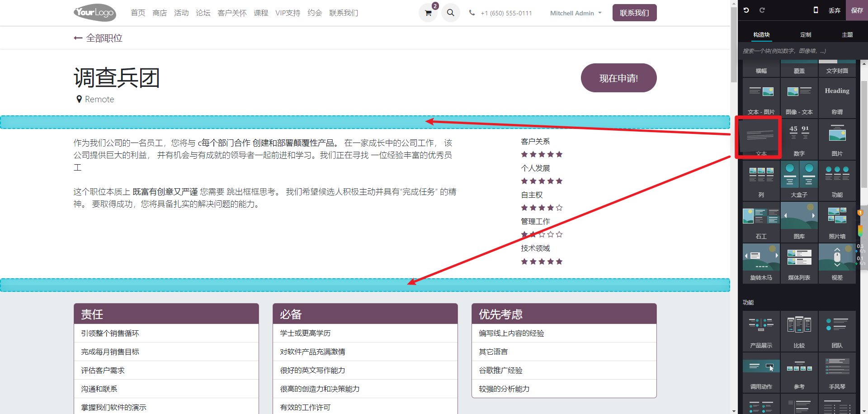Select the 照片墙 images wall block
868x414 pixels.
837,222
